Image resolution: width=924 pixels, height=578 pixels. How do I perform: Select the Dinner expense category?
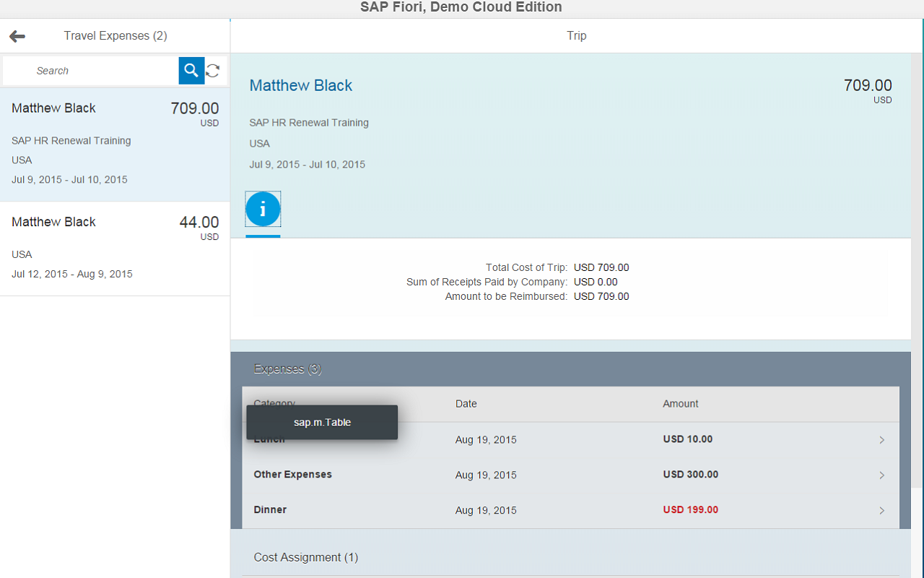pyautogui.click(x=270, y=510)
